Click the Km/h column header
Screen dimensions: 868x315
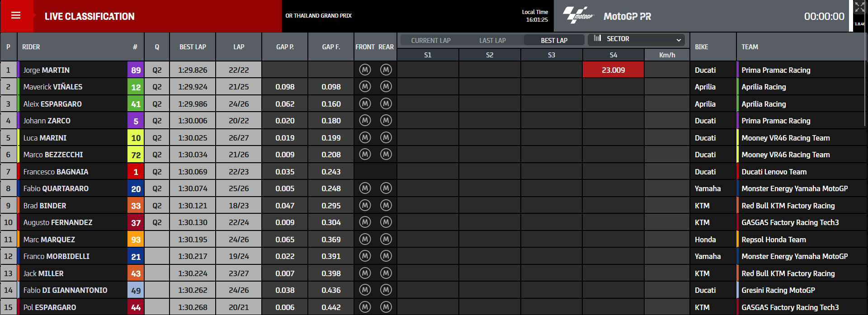[x=667, y=55]
